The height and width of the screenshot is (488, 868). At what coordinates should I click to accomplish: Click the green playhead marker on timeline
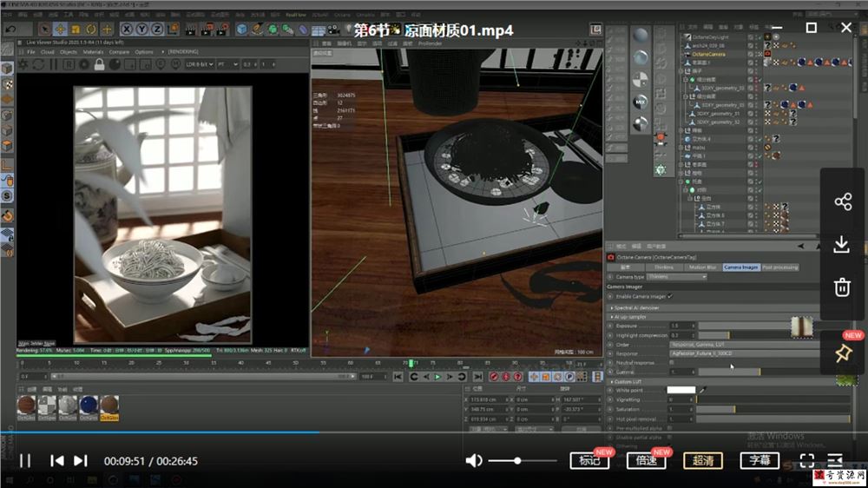click(411, 363)
